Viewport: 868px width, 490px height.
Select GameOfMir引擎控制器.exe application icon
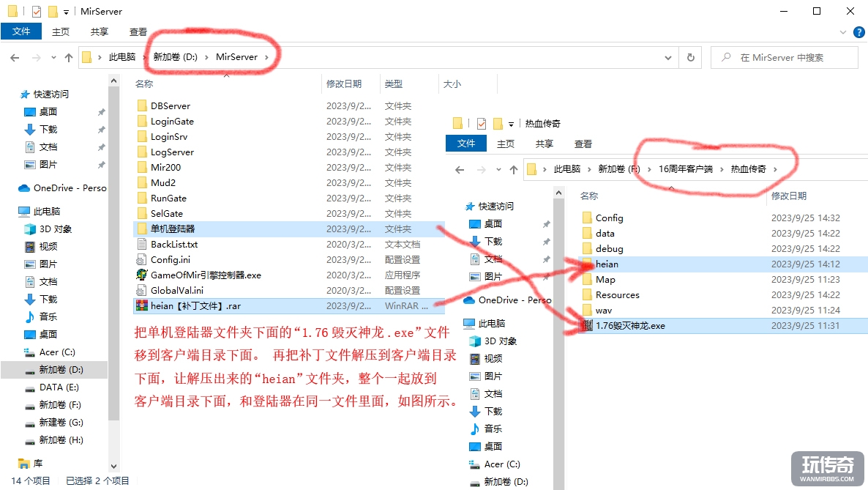[142, 275]
